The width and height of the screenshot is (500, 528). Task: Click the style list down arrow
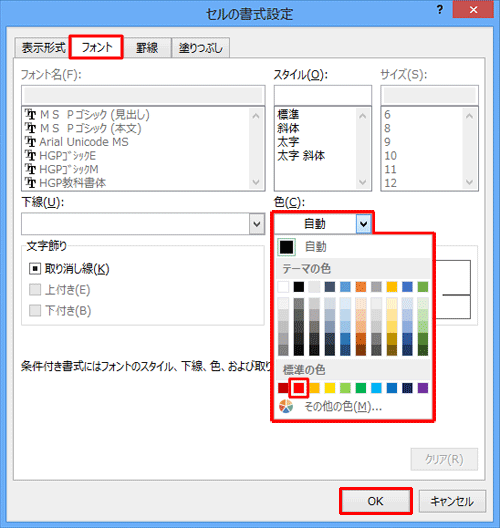click(363, 182)
